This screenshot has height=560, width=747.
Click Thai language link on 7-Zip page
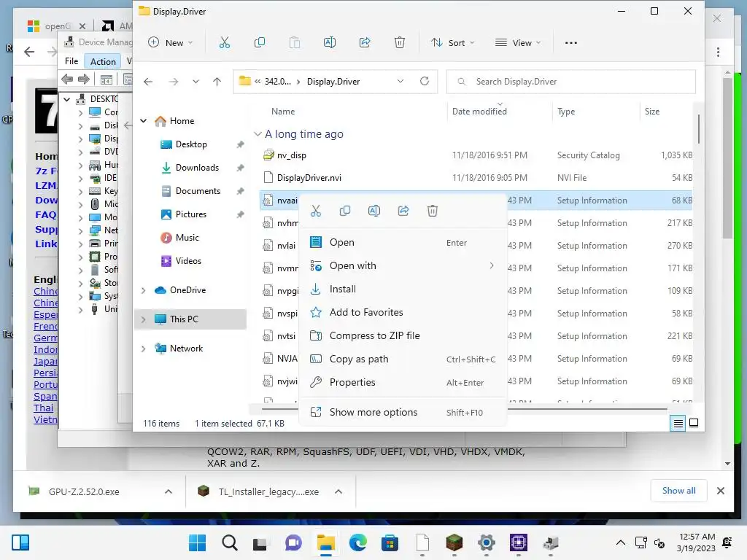(x=43, y=408)
